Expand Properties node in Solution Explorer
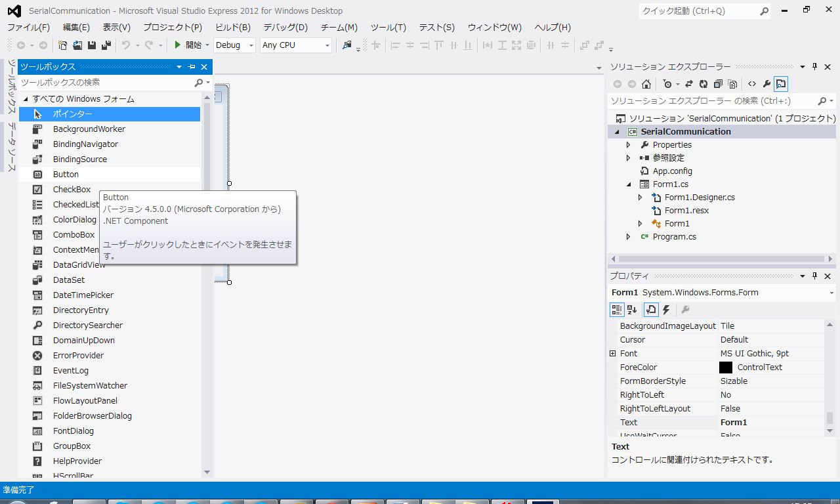 point(628,144)
